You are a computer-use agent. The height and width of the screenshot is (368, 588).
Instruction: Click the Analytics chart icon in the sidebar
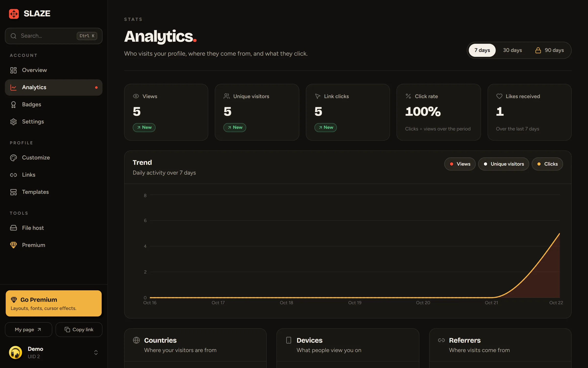(13, 87)
